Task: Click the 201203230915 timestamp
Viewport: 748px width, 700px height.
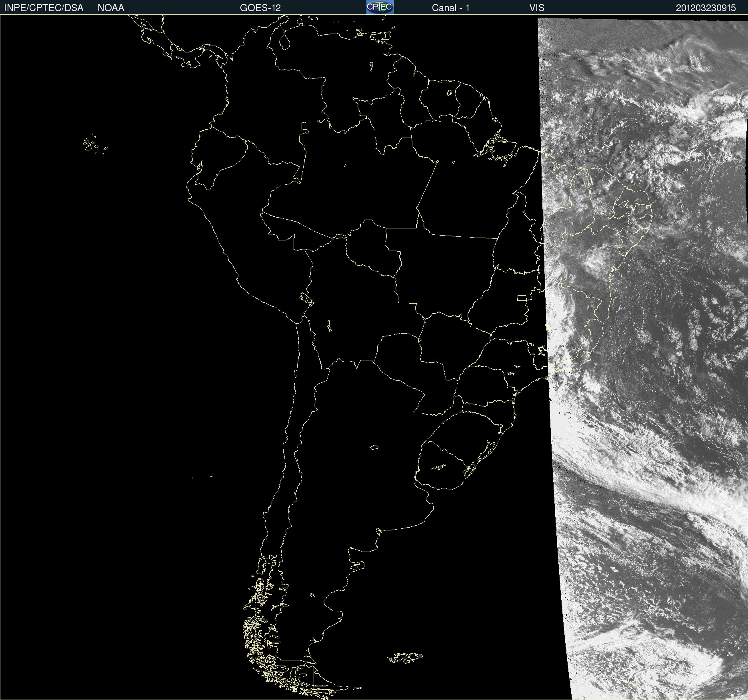Action: click(706, 8)
